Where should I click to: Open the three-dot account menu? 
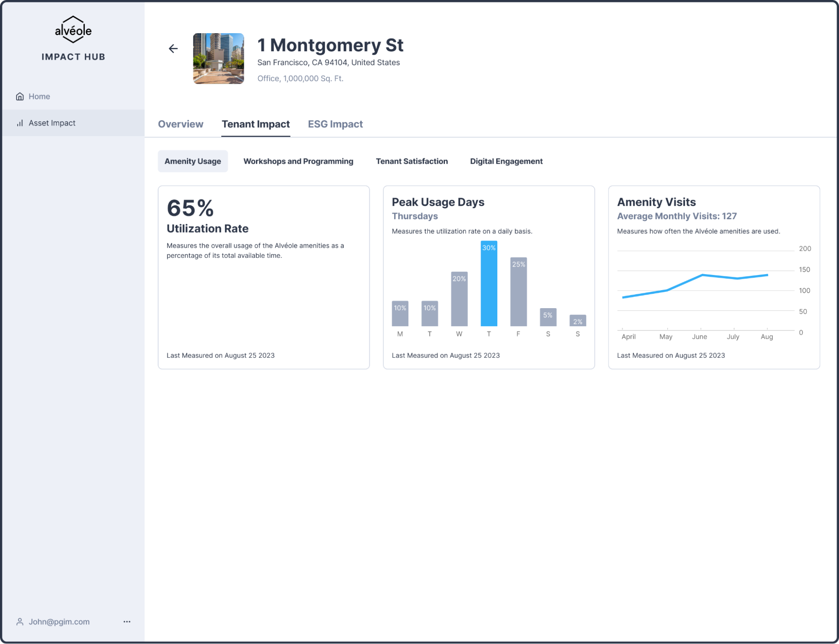tap(127, 622)
